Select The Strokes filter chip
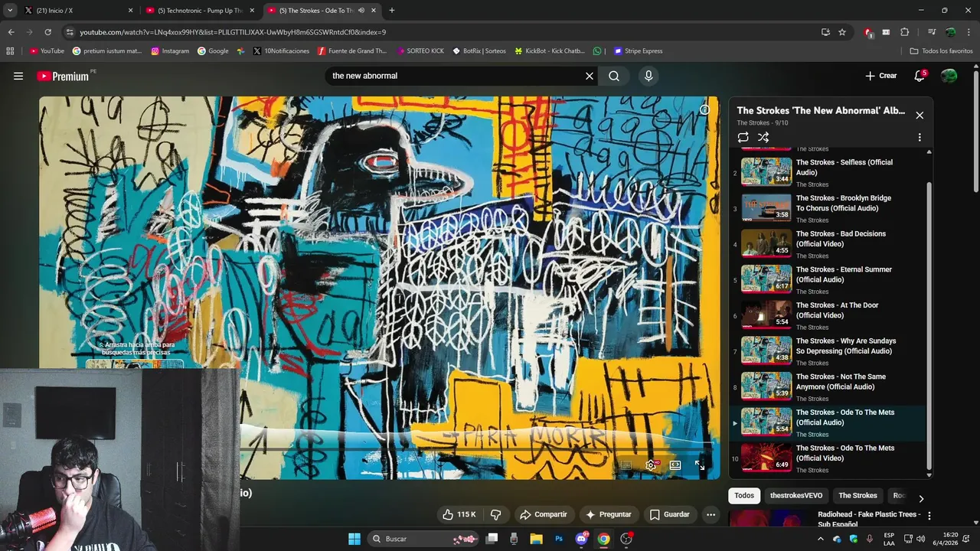 [x=857, y=495]
